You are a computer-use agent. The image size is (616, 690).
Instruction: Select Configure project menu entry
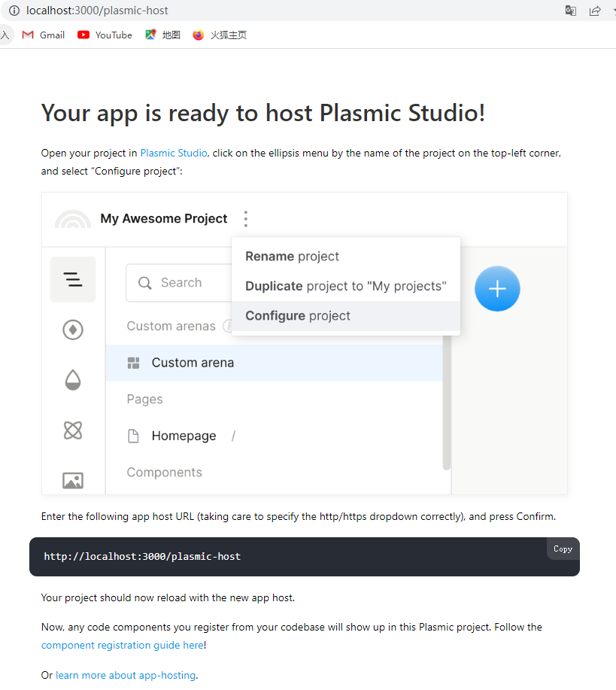coord(298,316)
